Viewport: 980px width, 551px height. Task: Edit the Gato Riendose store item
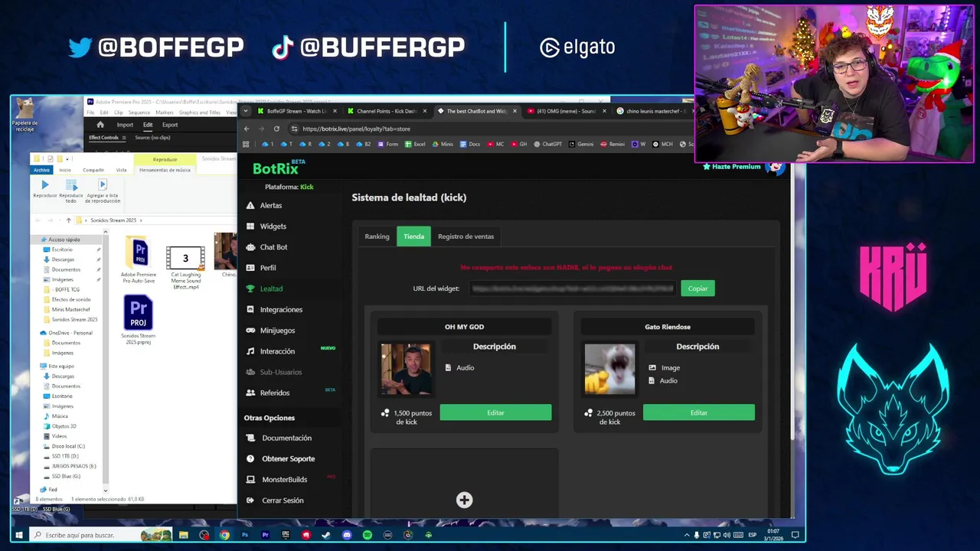coord(698,412)
